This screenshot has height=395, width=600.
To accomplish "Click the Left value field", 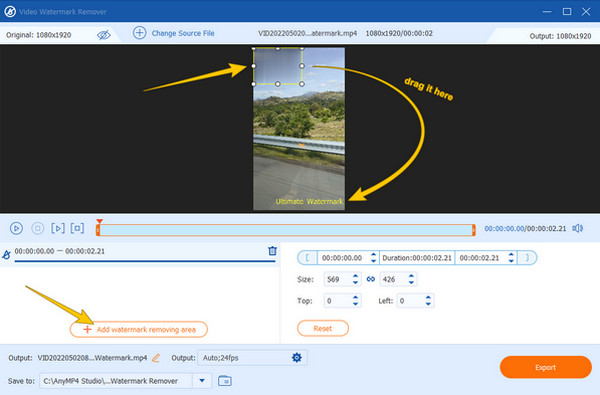I will point(410,301).
